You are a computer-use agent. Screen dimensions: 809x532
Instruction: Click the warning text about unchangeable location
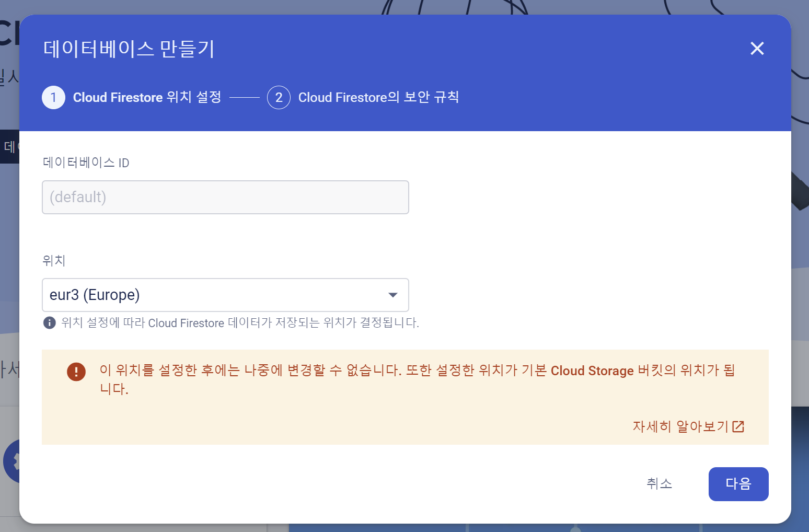tap(418, 379)
